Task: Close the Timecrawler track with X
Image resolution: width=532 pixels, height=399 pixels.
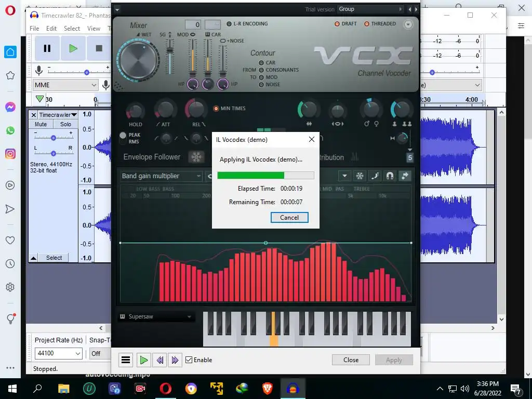Action: coord(34,115)
